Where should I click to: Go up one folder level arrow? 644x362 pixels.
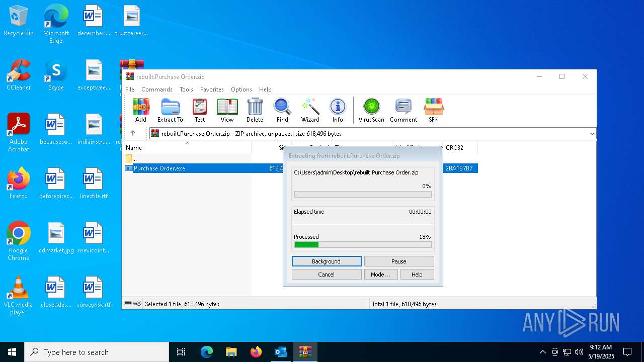(133, 133)
